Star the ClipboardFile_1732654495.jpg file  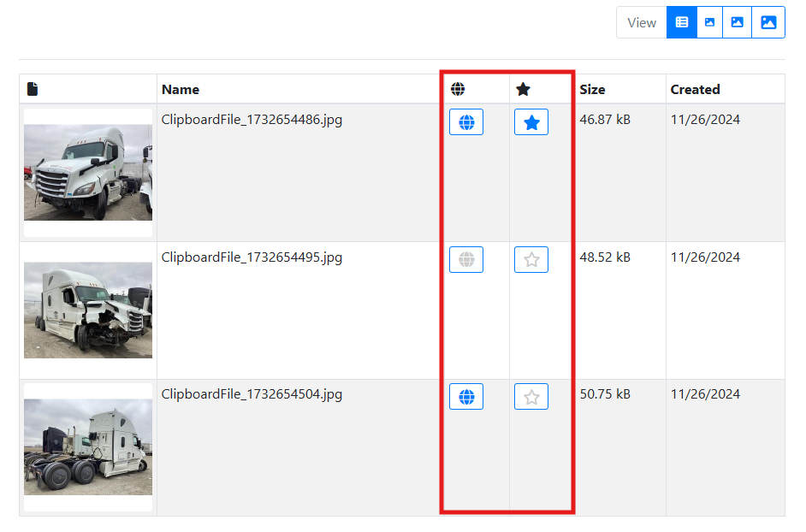click(531, 260)
